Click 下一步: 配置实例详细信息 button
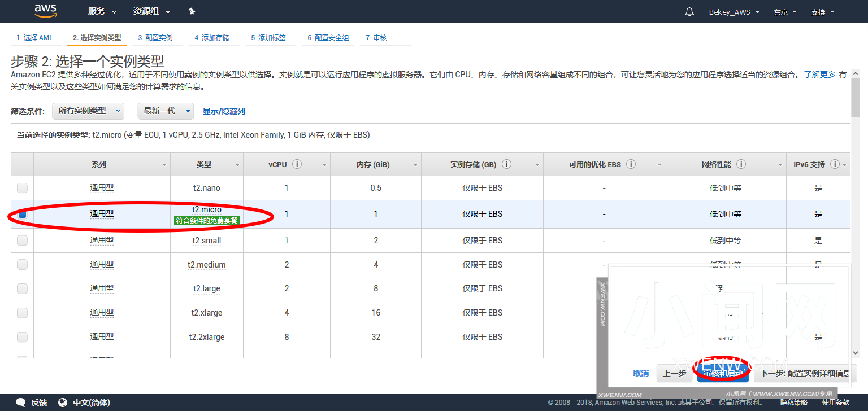The image size is (868, 411). (x=805, y=373)
